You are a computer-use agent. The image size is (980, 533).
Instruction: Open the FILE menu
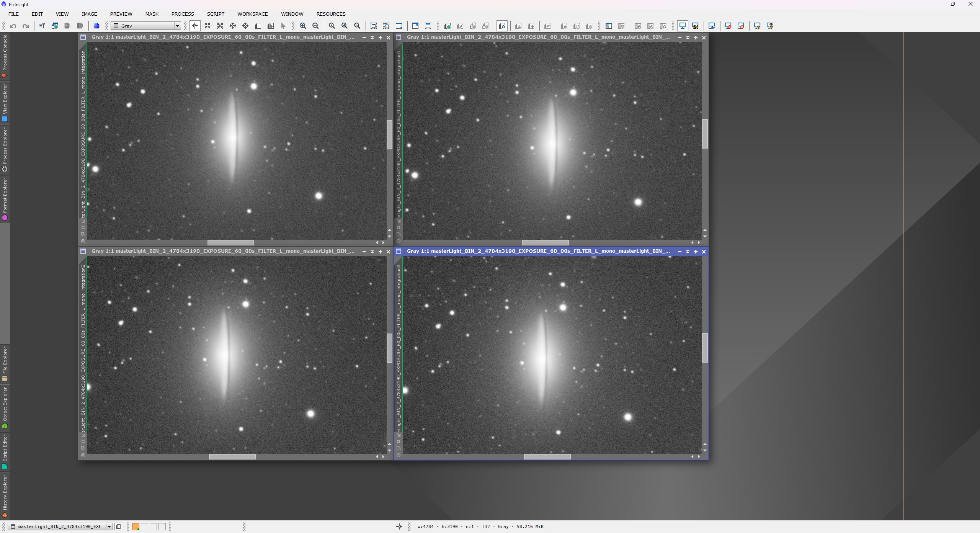pyautogui.click(x=13, y=14)
